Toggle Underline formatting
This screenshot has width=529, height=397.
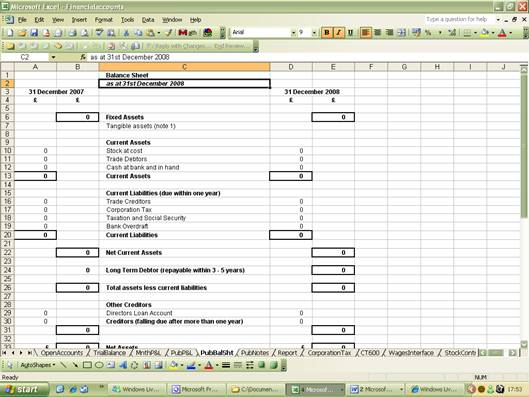click(351, 32)
